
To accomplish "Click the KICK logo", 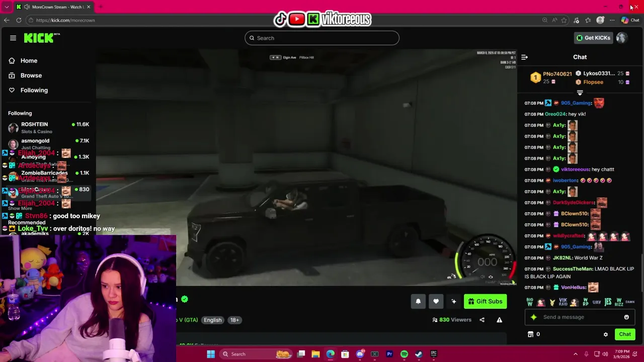I will tap(42, 38).
